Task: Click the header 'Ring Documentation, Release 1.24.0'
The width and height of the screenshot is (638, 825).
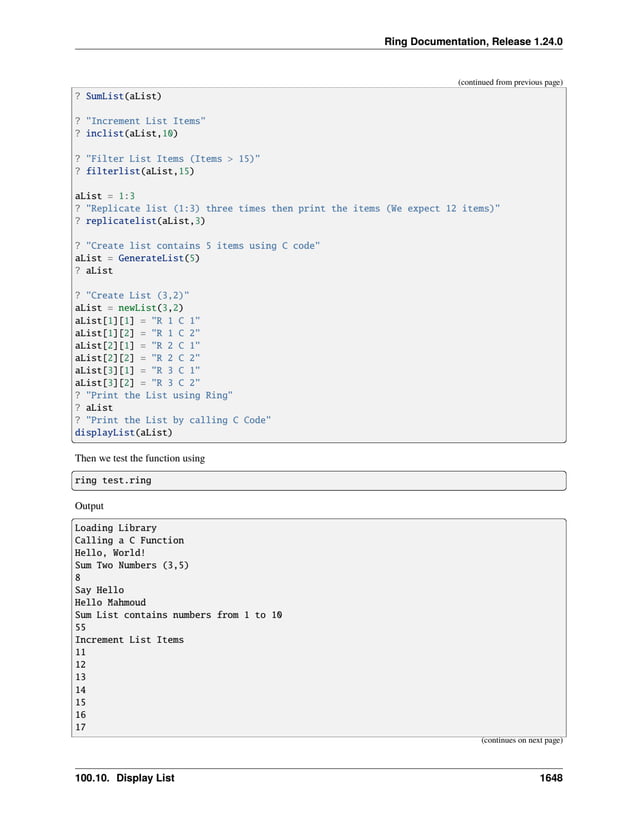Action: [473, 42]
